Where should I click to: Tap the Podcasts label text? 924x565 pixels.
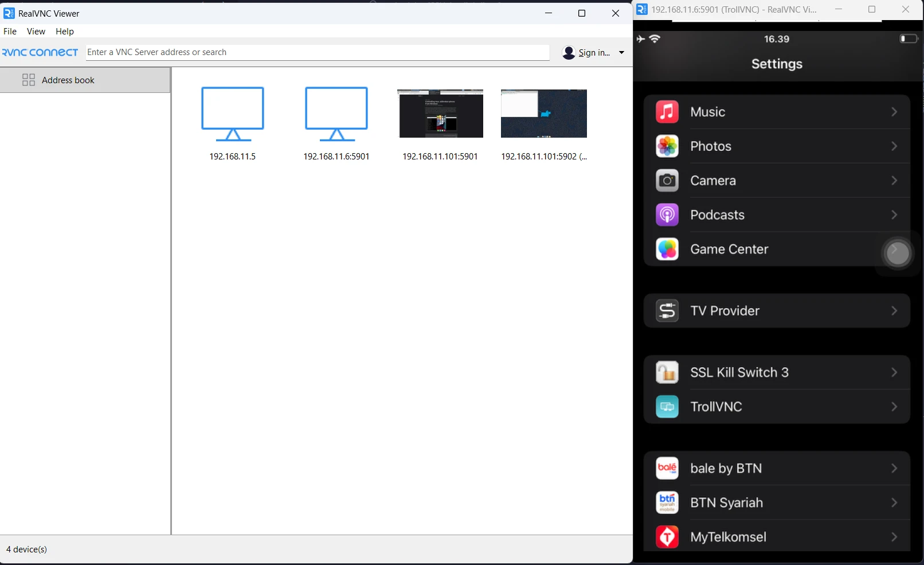[718, 215]
